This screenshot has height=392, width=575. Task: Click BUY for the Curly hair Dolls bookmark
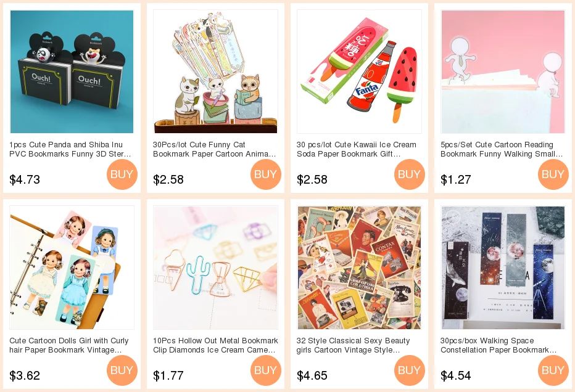click(x=122, y=370)
